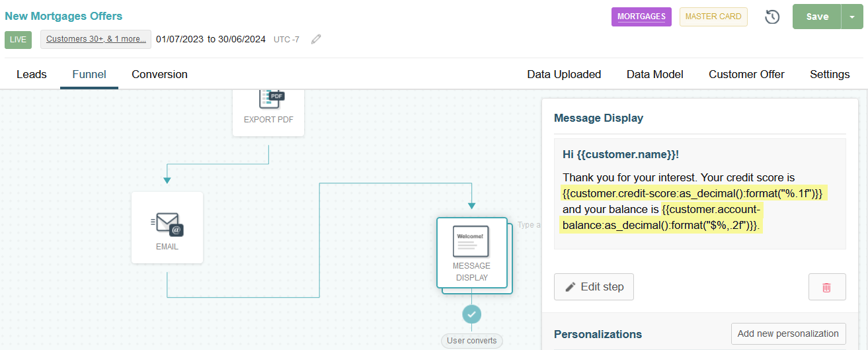This screenshot has height=350, width=868.
Task: Click the User converts checkmark circle
Action: pos(472,314)
